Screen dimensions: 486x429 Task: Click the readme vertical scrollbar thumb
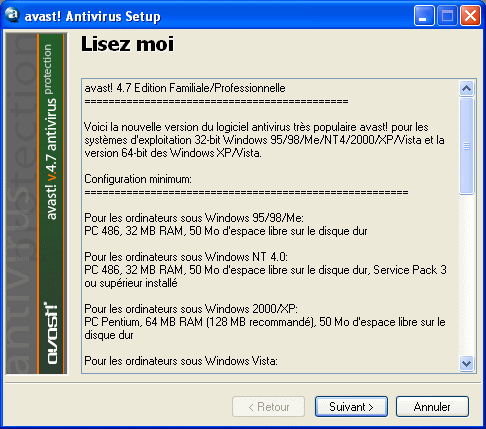466,146
